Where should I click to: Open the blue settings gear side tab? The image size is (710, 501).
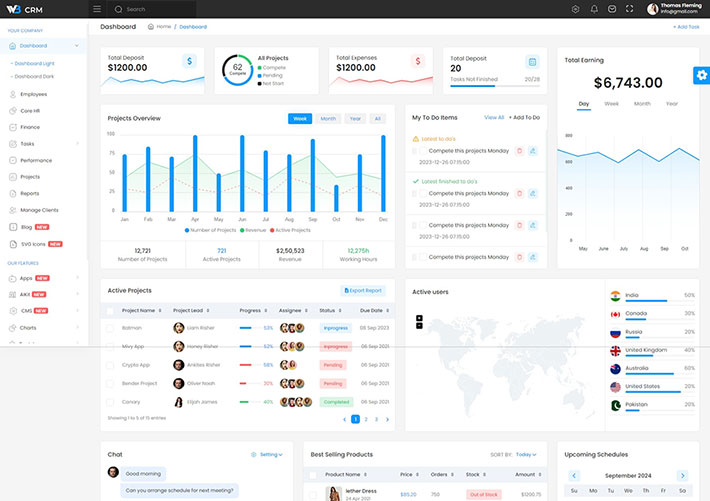coord(701,76)
